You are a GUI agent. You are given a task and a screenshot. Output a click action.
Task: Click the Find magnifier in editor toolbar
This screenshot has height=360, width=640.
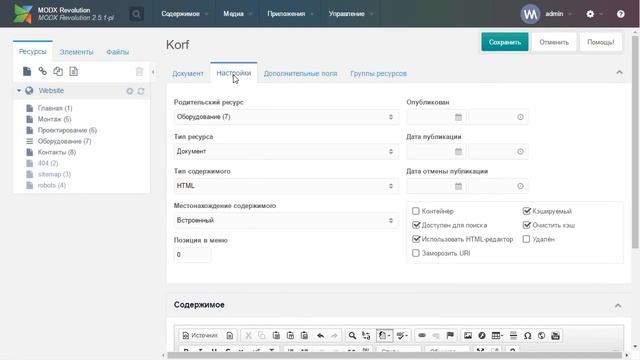point(352,336)
